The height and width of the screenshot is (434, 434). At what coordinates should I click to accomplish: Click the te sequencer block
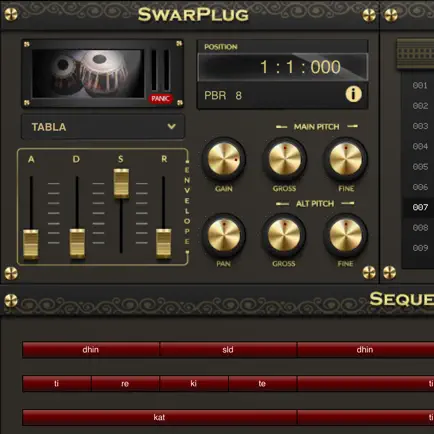pos(263,384)
